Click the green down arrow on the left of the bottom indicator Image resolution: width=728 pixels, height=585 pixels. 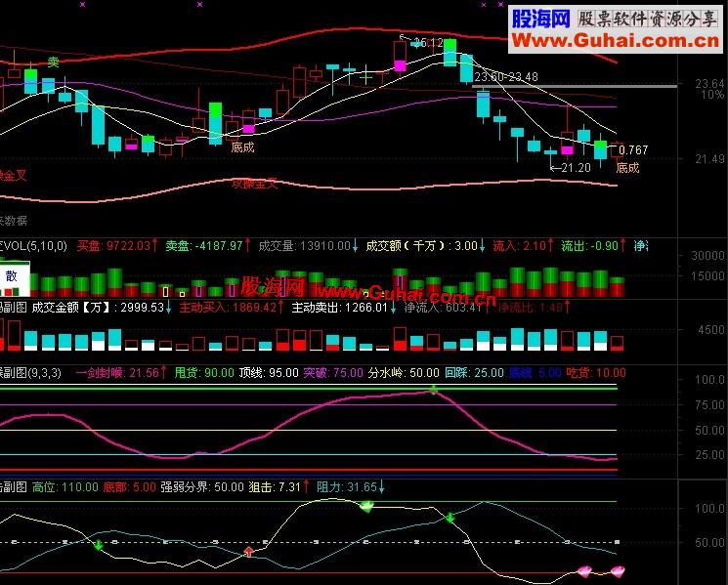99,545
